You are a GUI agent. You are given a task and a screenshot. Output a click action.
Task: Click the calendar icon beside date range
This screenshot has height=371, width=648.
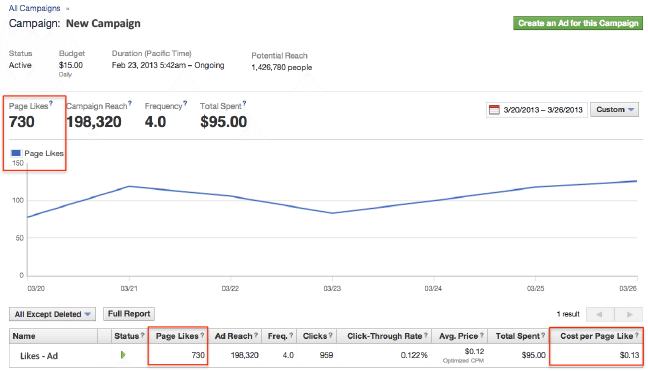click(494, 110)
